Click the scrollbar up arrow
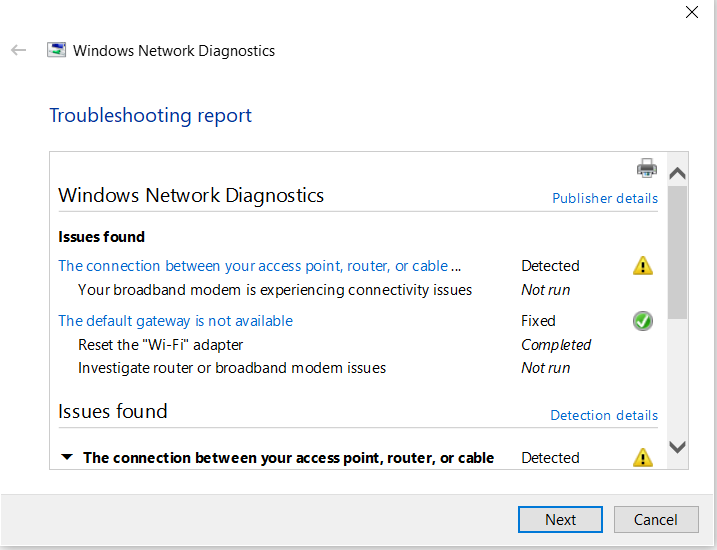 tap(677, 173)
